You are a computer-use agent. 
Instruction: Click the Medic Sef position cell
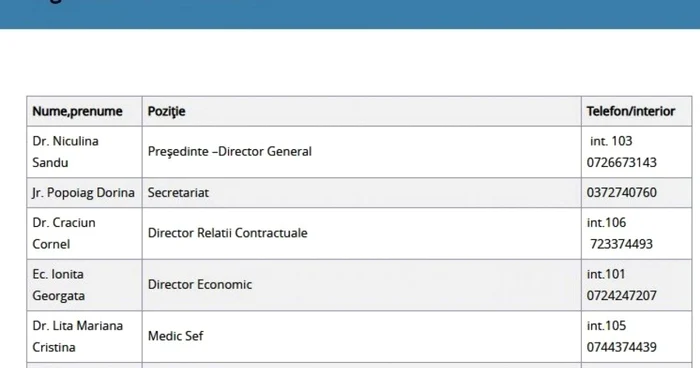point(362,336)
